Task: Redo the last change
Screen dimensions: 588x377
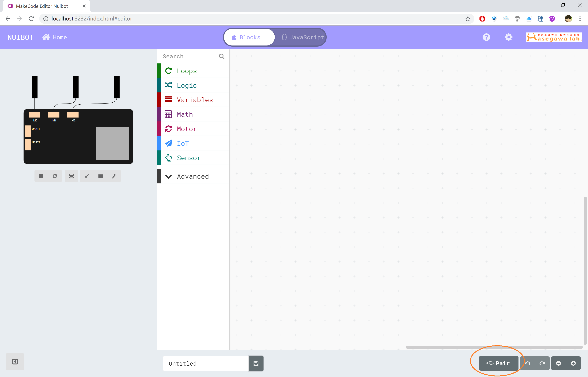Action: pos(542,363)
